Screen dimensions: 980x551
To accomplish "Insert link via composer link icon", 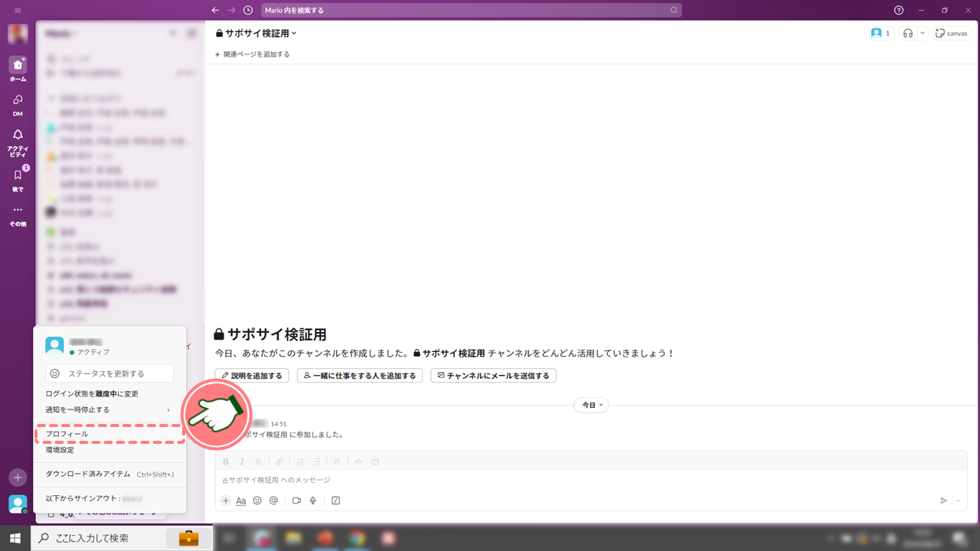I will click(279, 461).
